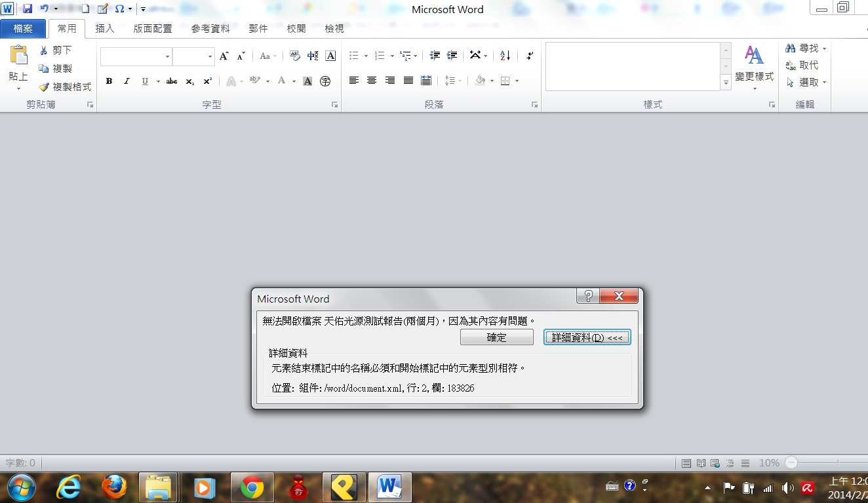This screenshot has width=868, height=503.
Task: Click the 確定 button in the dialog
Action: [x=496, y=337]
